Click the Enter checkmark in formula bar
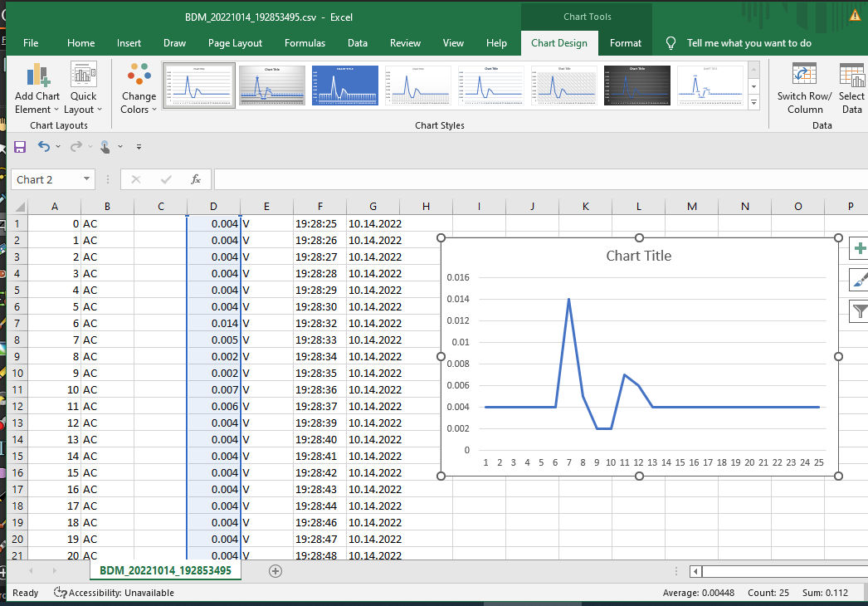This screenshot has height=606, width=868. pos(165,179)
